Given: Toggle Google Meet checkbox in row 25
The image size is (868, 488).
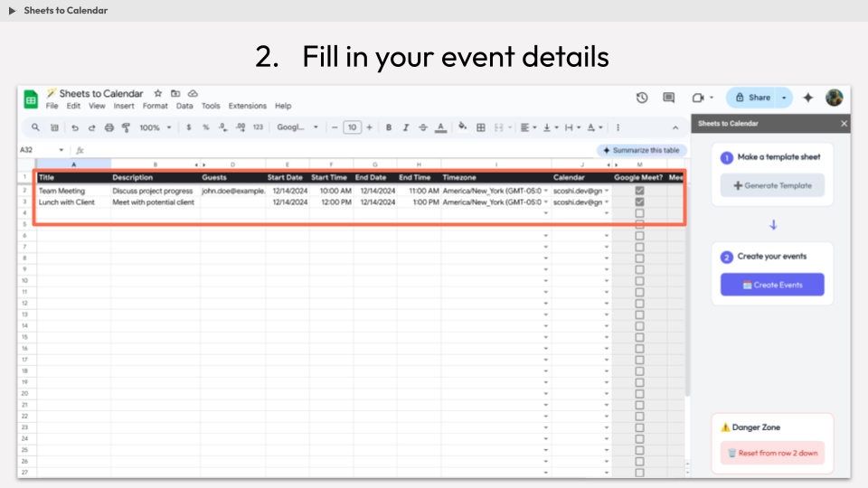Looking at the screenshot, I should coord(639,450).
